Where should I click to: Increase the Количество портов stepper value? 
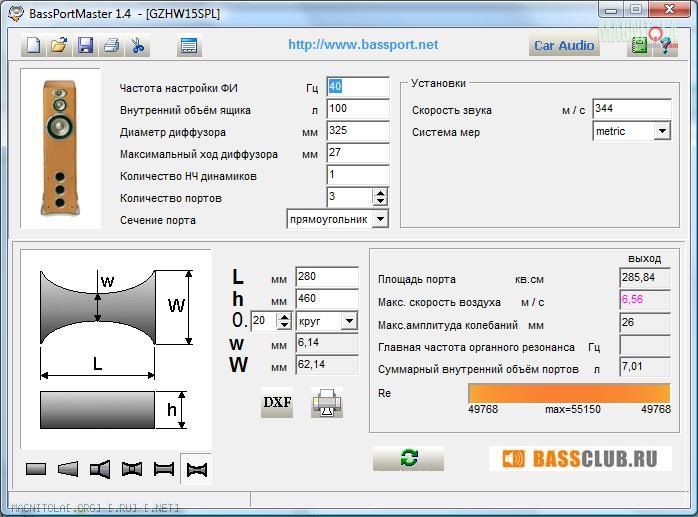(380, 193)
